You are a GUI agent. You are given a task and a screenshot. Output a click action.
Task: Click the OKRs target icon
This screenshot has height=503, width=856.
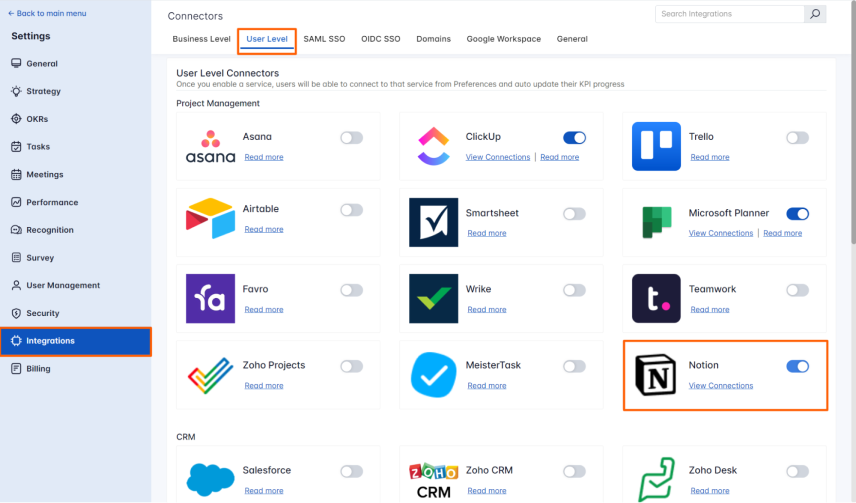click(x=16, y=119)
